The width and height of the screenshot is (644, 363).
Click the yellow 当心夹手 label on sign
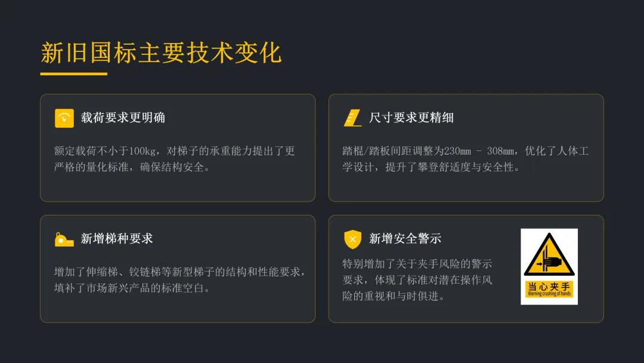coord(549,289)
